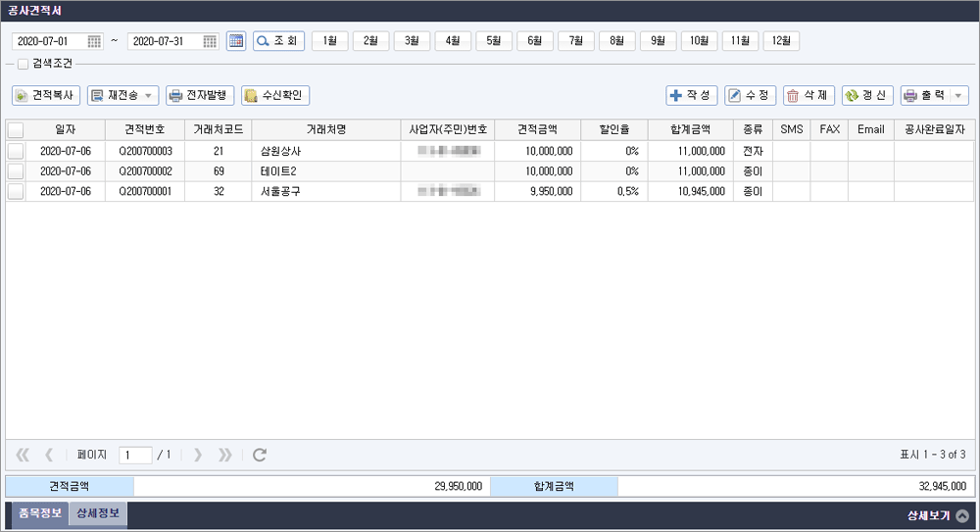This screenshot has width=980, height=532.
Task: Click the 작성 create button
Action: (x=692, y=96)
